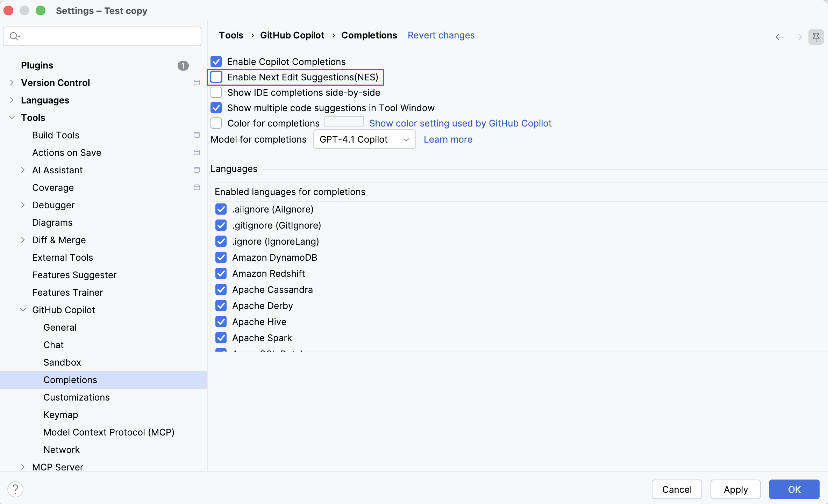Open Model Context Protocol (MCP) page
The width and height of the screenshot is (828, 504).
click(x=109, y=432)
